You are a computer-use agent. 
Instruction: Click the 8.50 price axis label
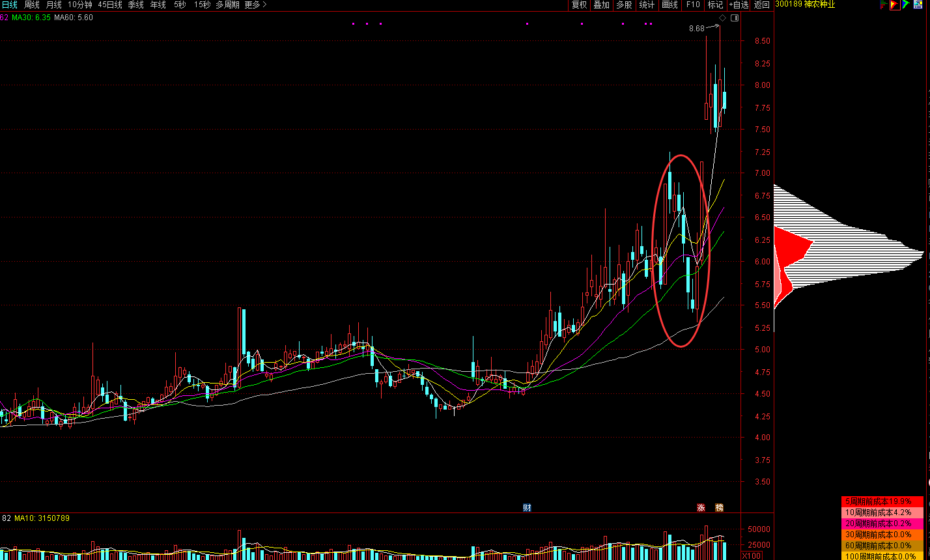coord(762,41)
